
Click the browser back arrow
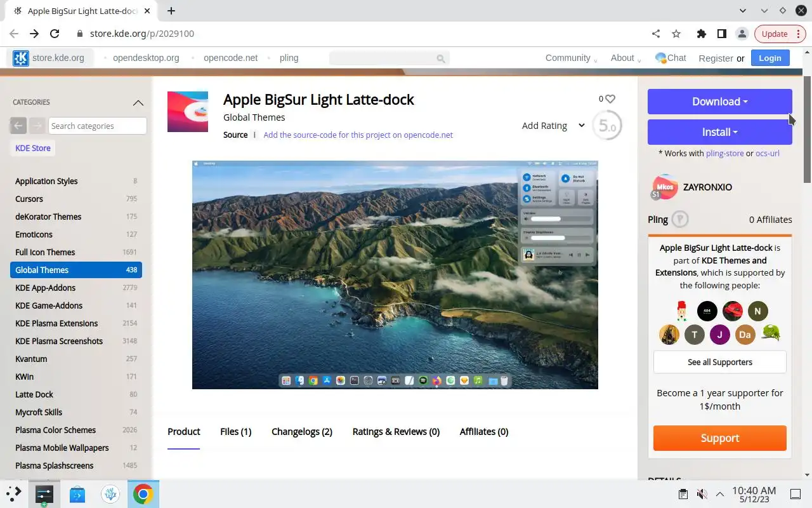(x=14, y=34)
